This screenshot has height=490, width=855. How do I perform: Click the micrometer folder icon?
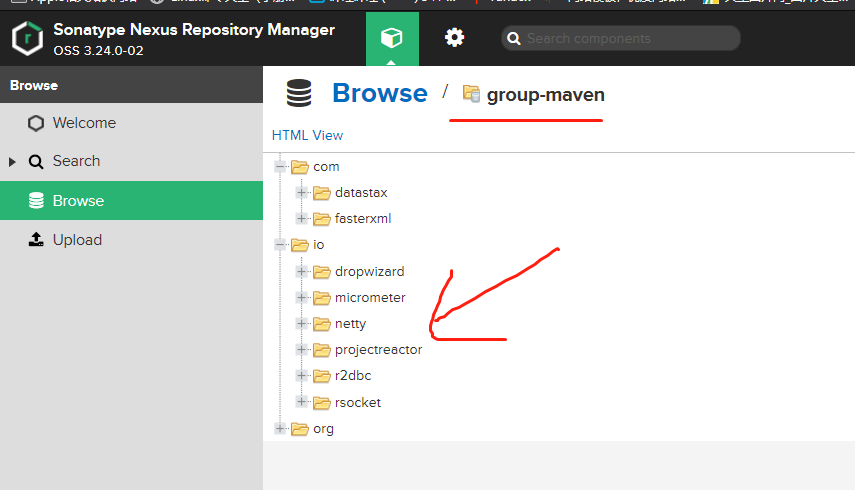[322, 298]
